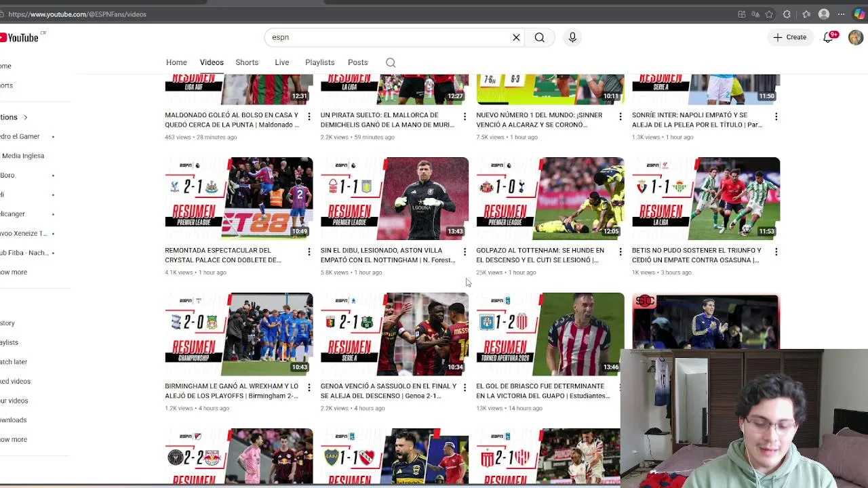Open video title Betis no pudo sostener el triunfo
The height and width of the screenshot is (488, 868).
coord(697,256)
